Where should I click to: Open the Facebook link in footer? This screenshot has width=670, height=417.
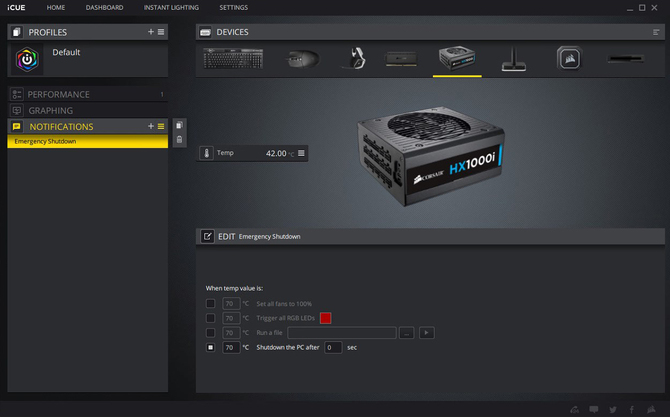pyautogui.click(x=632, y=409)
